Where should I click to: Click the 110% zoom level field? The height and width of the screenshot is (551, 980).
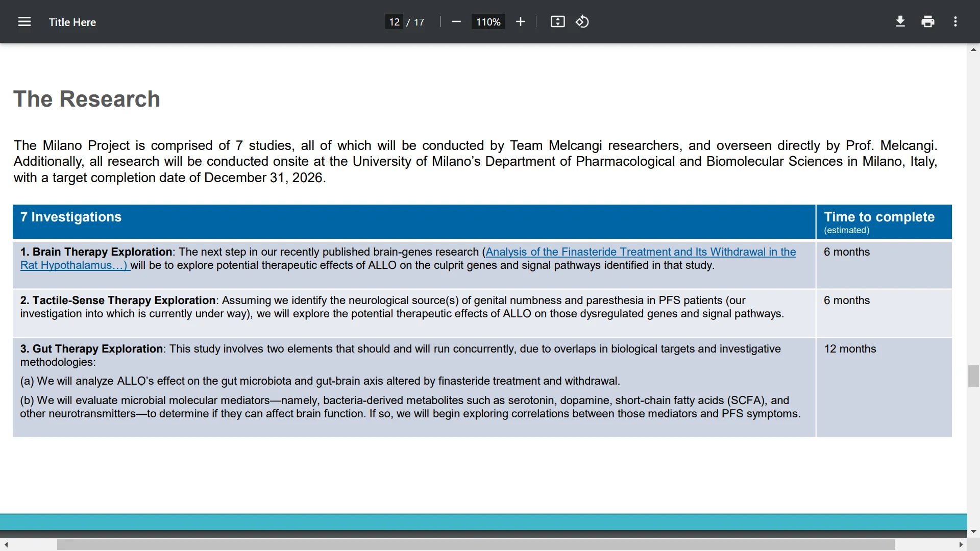point(488,22)
